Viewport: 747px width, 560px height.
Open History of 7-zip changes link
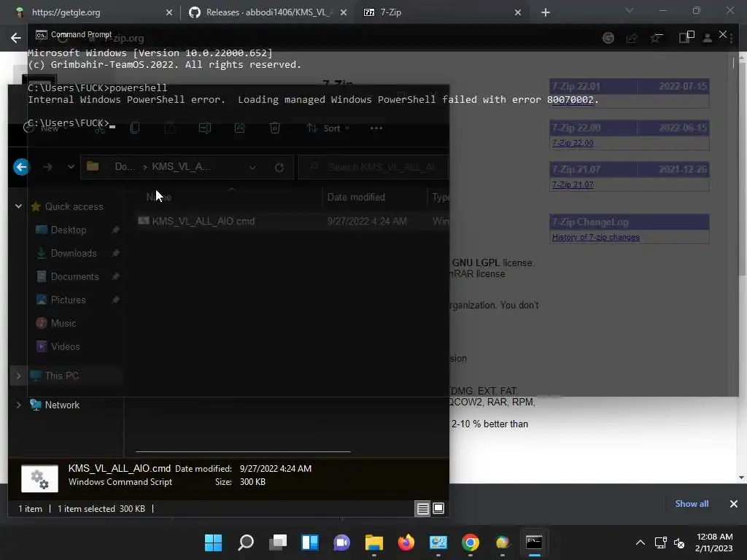click(x=595, y=237)
